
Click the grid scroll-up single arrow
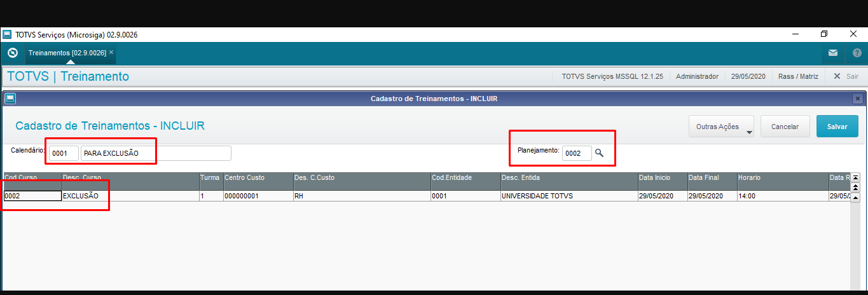[855, 198]
